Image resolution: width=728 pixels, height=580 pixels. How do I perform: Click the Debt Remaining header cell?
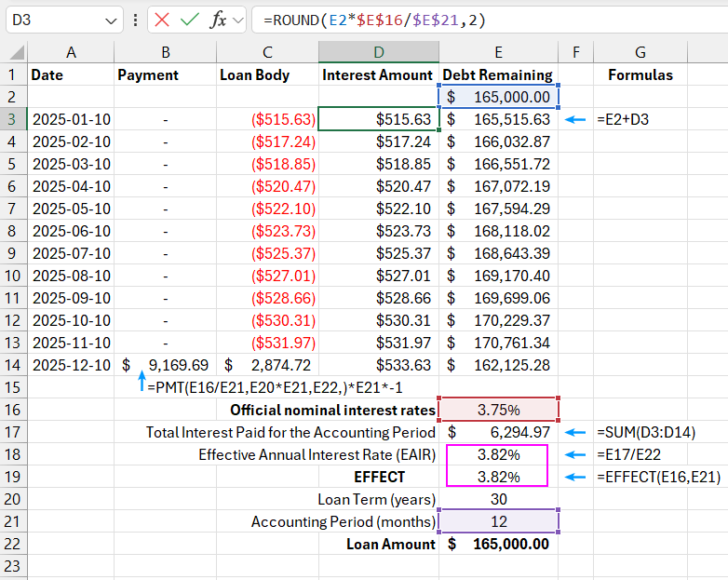(498, 74)
